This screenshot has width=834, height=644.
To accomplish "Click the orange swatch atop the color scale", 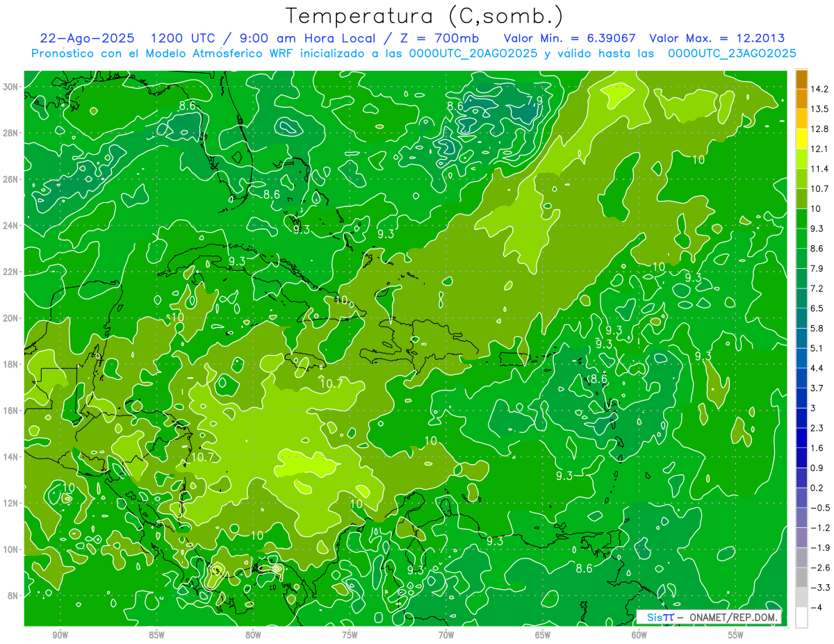I will (801, 79).
